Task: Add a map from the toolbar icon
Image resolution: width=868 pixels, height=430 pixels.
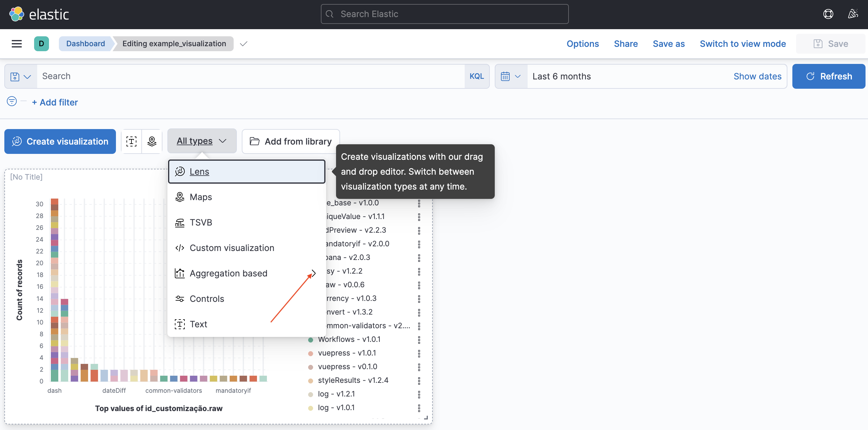Action: (152, 141)
